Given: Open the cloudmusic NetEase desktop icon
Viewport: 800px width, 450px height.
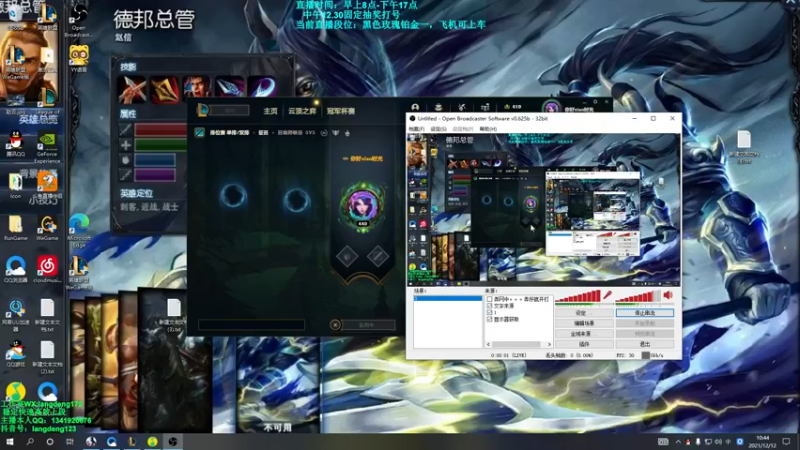Looking at the screenshot, I should click(47, 269).
